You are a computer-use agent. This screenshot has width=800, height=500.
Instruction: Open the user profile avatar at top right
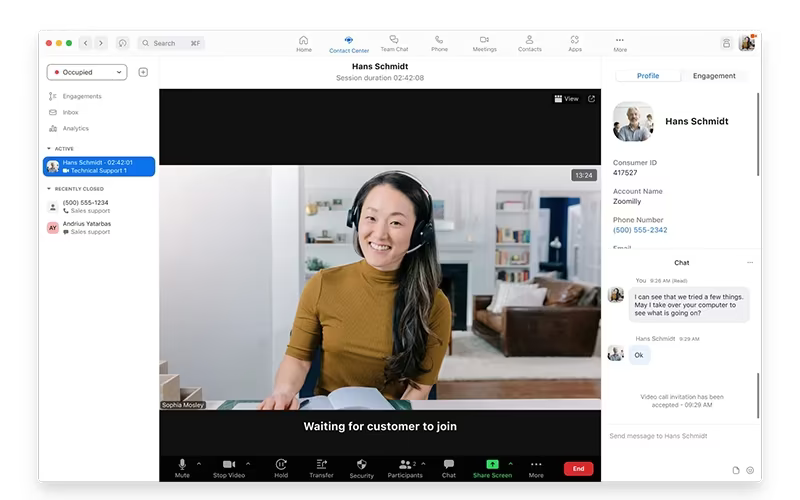coord(747,43)
